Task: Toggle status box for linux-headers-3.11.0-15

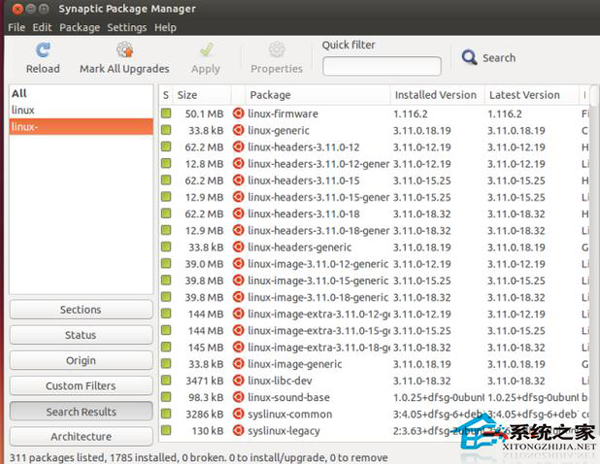Action: pos(166,180)
